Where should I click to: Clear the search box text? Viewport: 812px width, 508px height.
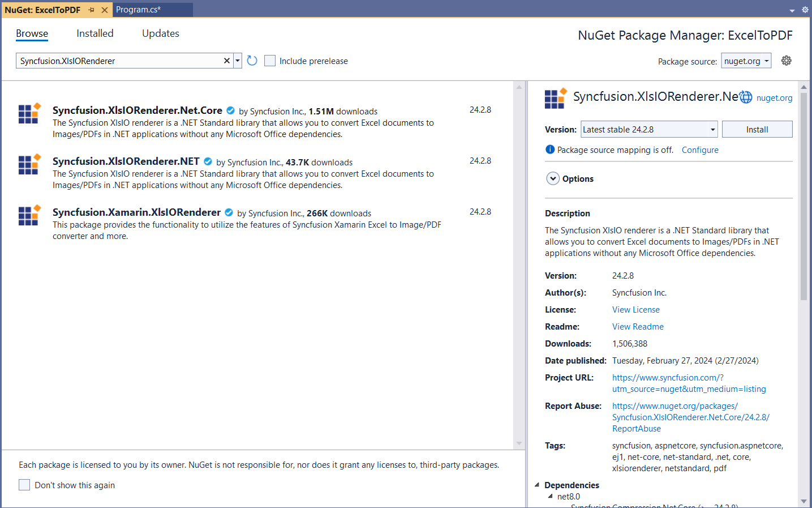pyautogui.click(x=227, y=61)
